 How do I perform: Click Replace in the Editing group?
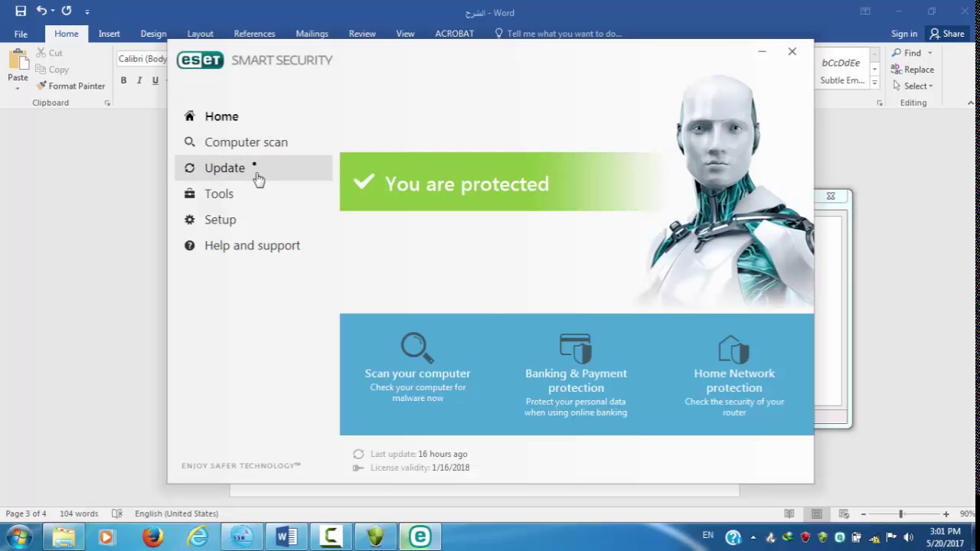(913, 70)
